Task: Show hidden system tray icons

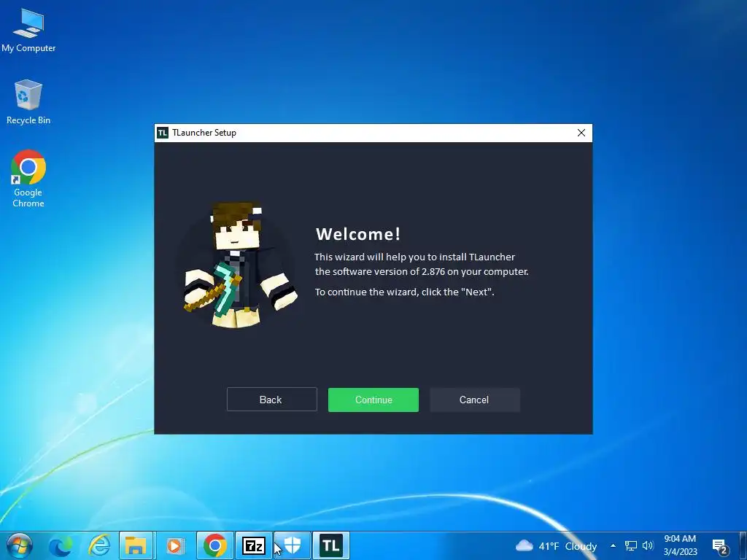Action: tap(613, 545)
